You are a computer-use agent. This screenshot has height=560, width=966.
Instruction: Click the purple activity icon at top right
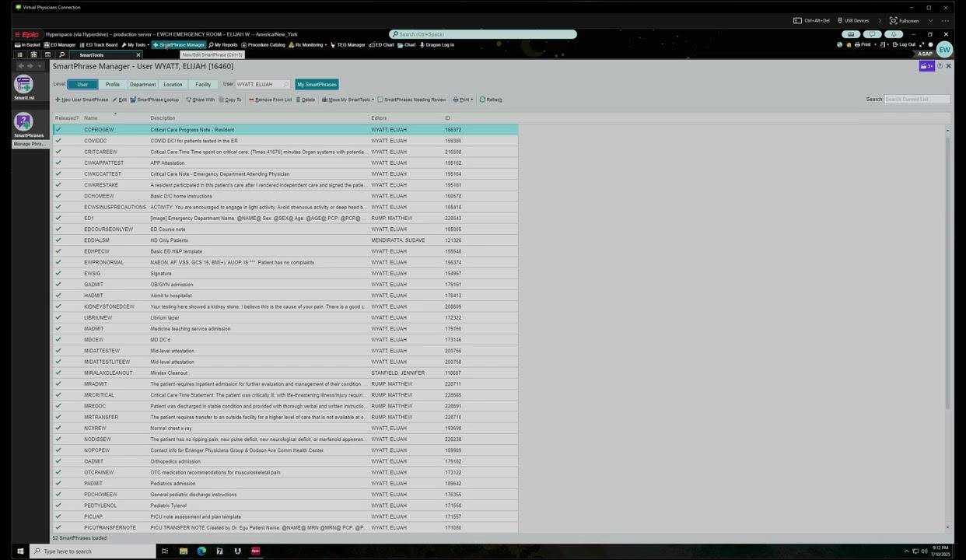926,66
